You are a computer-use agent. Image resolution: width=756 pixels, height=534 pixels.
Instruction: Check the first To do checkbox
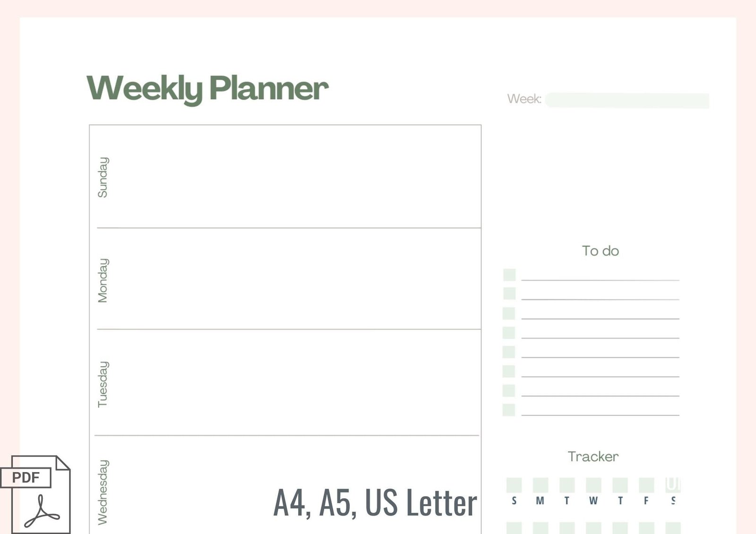click(x=509, y=275)
